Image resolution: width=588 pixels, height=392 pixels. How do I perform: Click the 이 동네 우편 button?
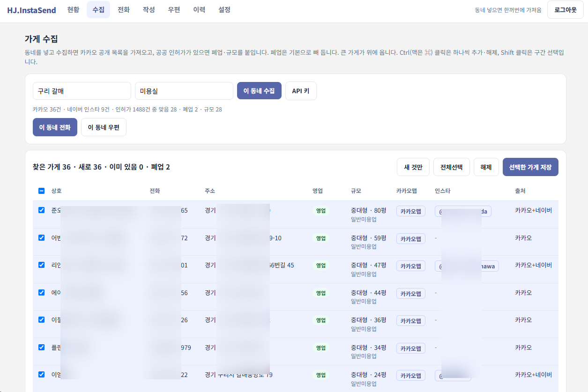pos(104,127)
